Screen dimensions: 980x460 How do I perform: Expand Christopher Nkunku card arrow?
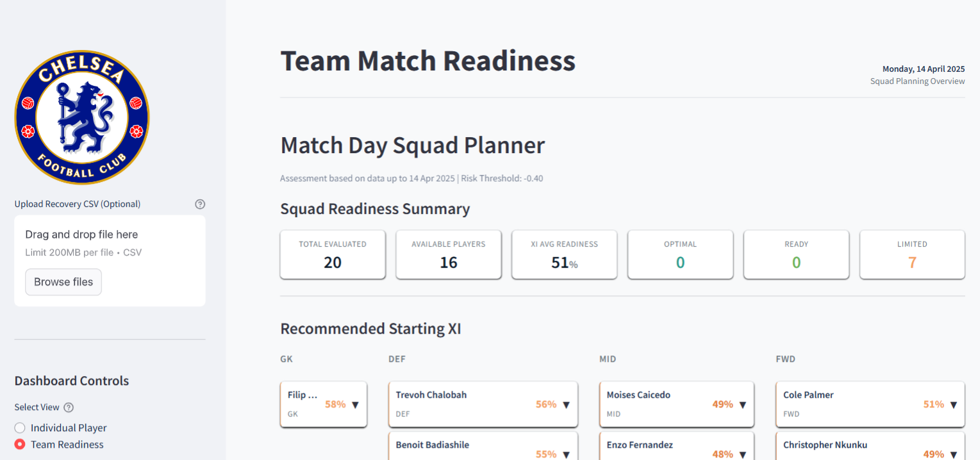tap(953, 454)
